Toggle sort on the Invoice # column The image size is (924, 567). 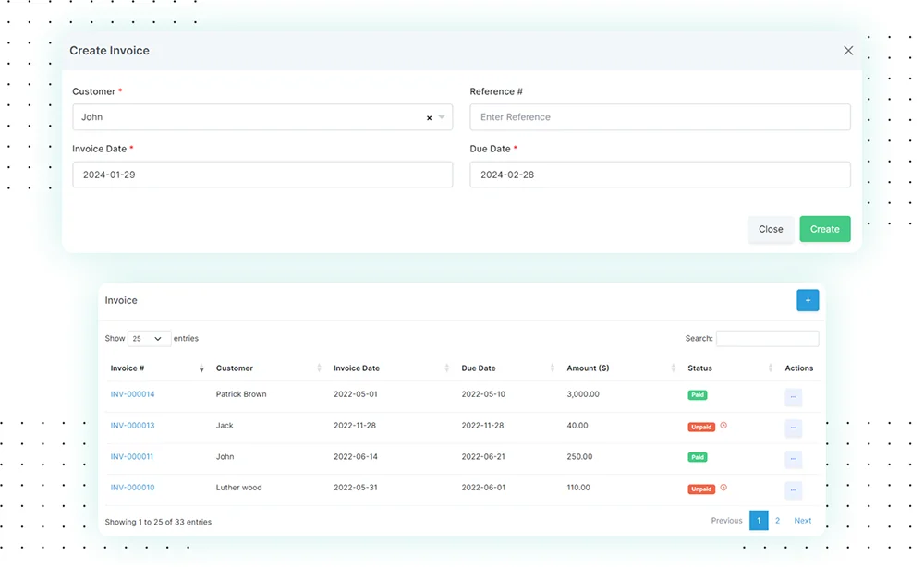click(x=201, y=368)
